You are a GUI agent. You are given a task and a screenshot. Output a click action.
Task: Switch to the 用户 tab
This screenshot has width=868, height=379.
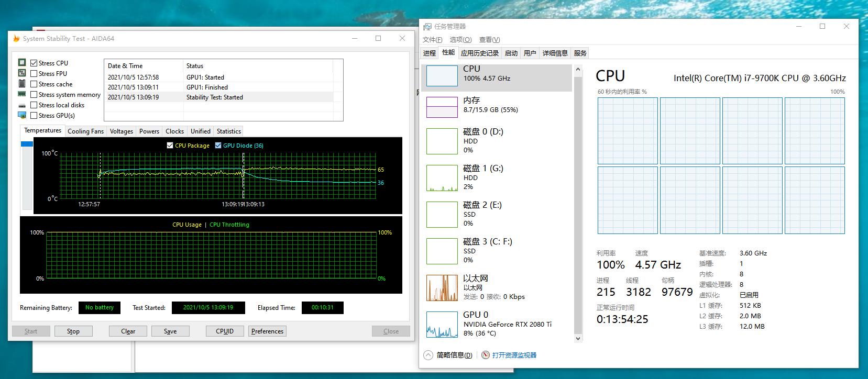click(530, 53)
